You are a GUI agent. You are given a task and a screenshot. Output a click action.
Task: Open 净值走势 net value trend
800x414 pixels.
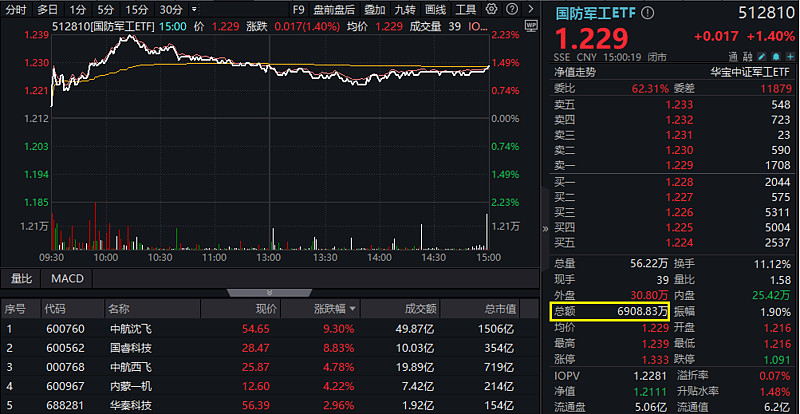click(575, 72)
